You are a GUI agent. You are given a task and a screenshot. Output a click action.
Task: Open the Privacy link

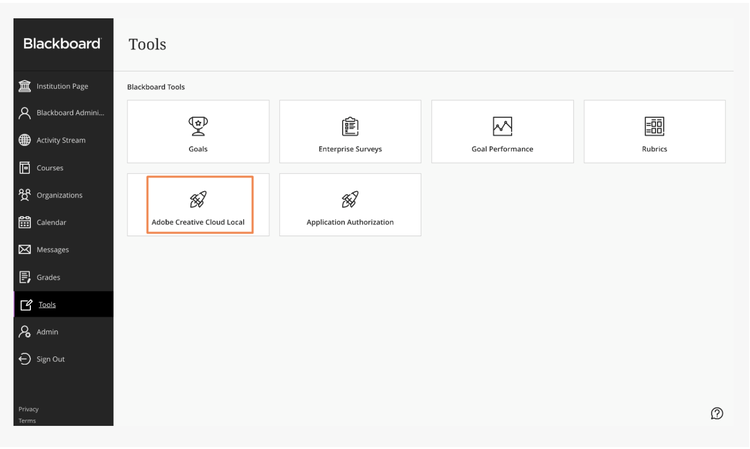point(28,409)
